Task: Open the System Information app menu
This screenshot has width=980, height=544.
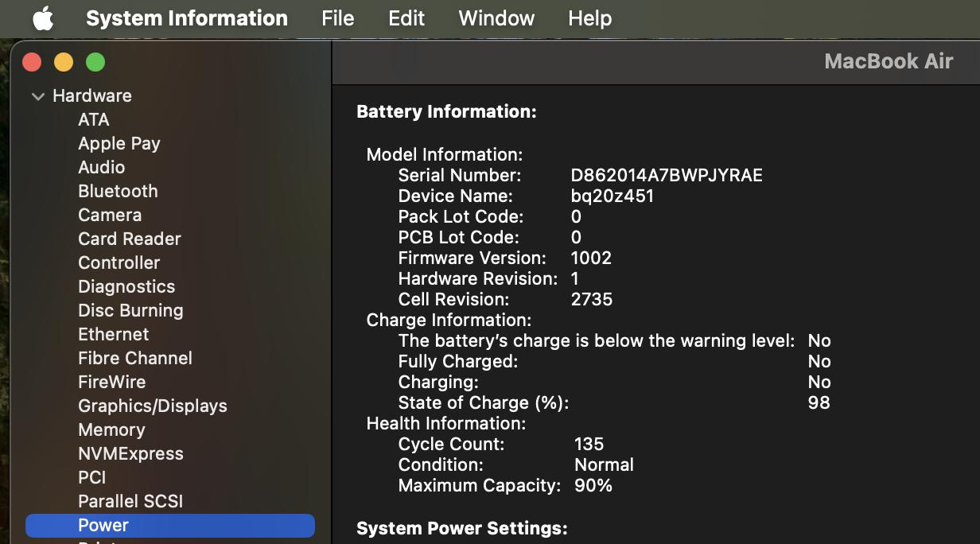Action: [187, 18]
